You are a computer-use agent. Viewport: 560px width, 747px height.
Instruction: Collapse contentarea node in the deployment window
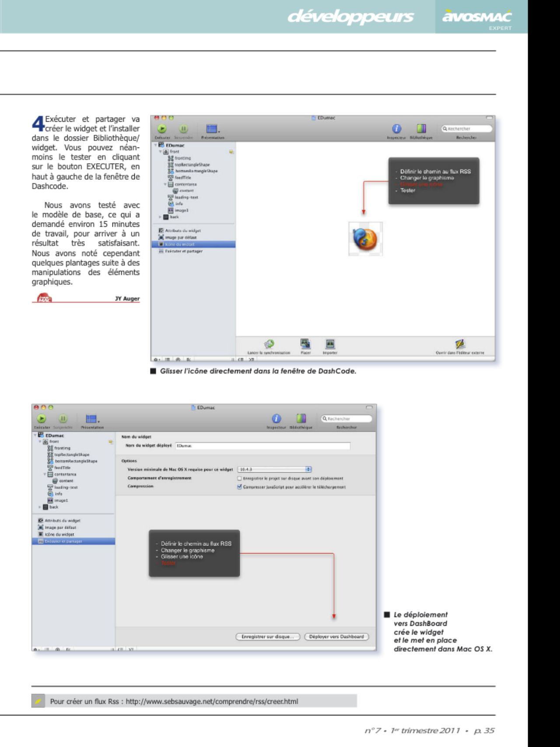tap(45, 474)
